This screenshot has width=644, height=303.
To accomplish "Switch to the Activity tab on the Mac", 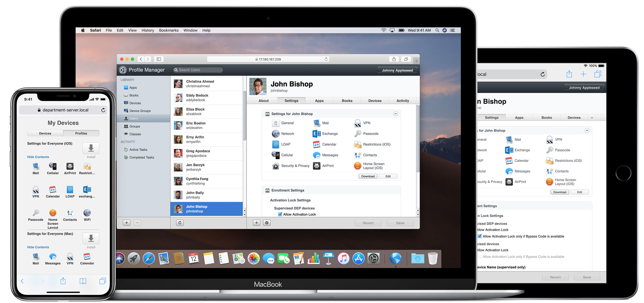I will pos(403,101).
